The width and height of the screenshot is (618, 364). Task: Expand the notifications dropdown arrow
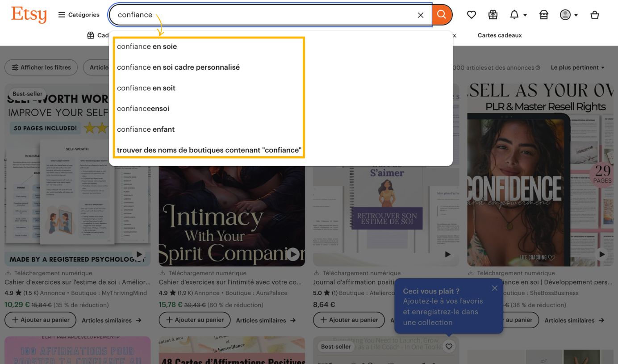[525, 14]
